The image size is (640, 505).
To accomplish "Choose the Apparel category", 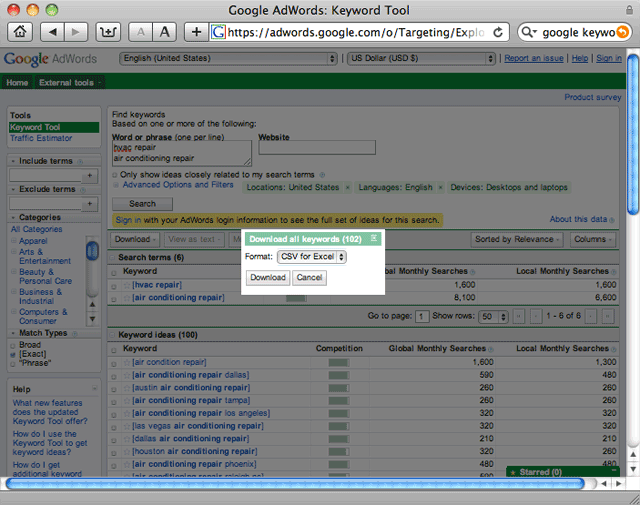I will [x=33, y=241].
